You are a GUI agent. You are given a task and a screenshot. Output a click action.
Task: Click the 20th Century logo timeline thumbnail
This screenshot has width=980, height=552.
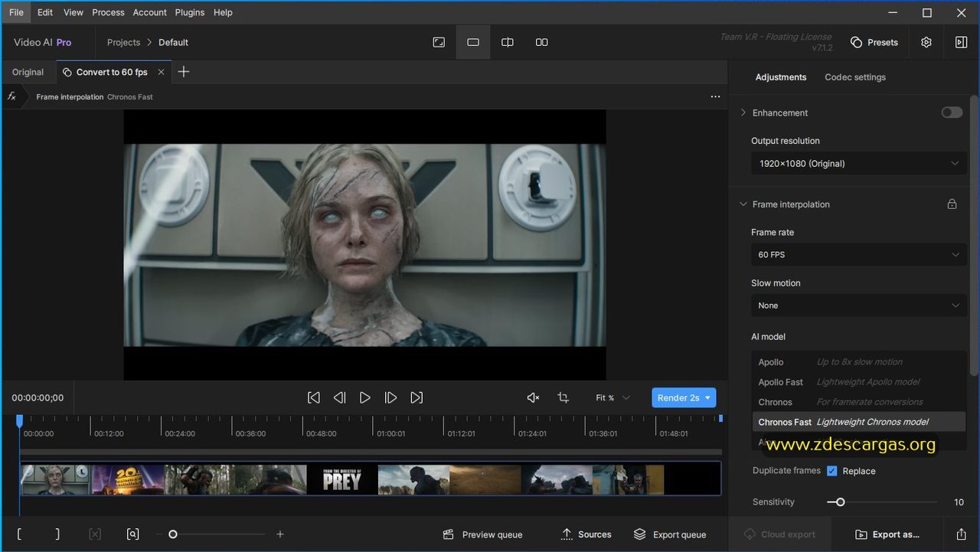pos(127,479)
